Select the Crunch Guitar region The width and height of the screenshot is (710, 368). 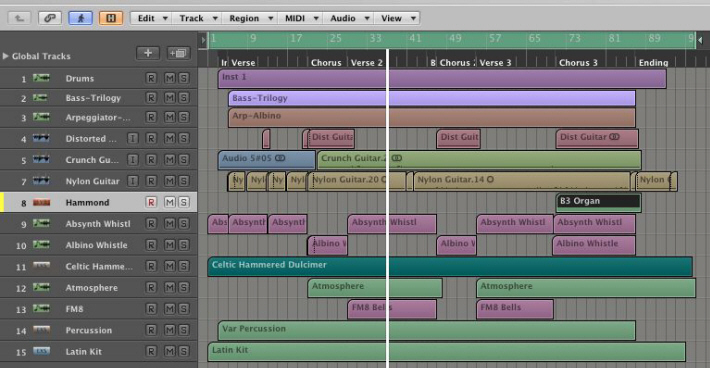coord(479,160)
